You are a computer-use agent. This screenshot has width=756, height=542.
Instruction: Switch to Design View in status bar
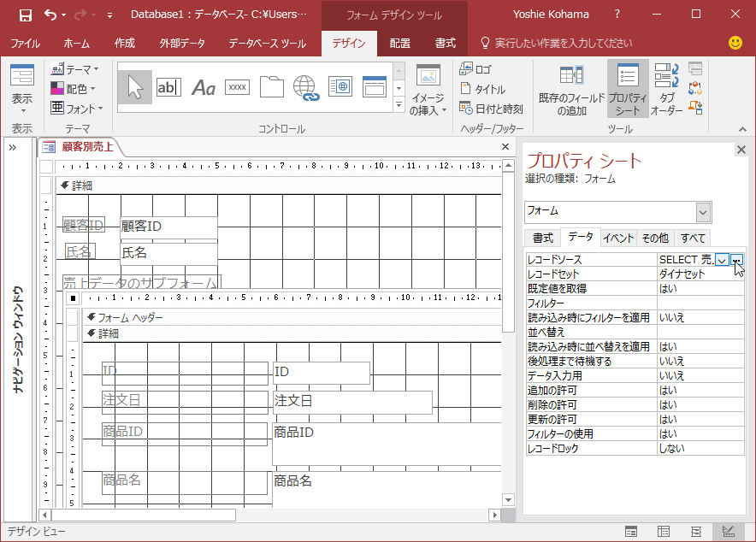[x=729, y=532]
